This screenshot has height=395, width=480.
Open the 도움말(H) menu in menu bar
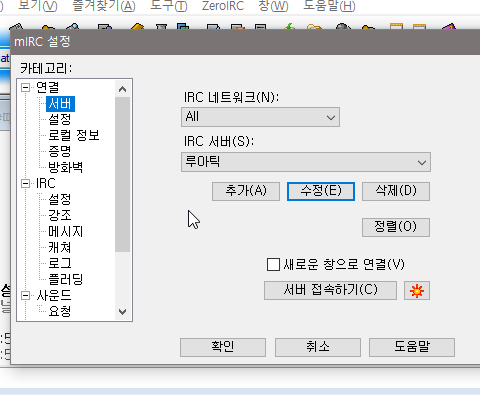329,6
